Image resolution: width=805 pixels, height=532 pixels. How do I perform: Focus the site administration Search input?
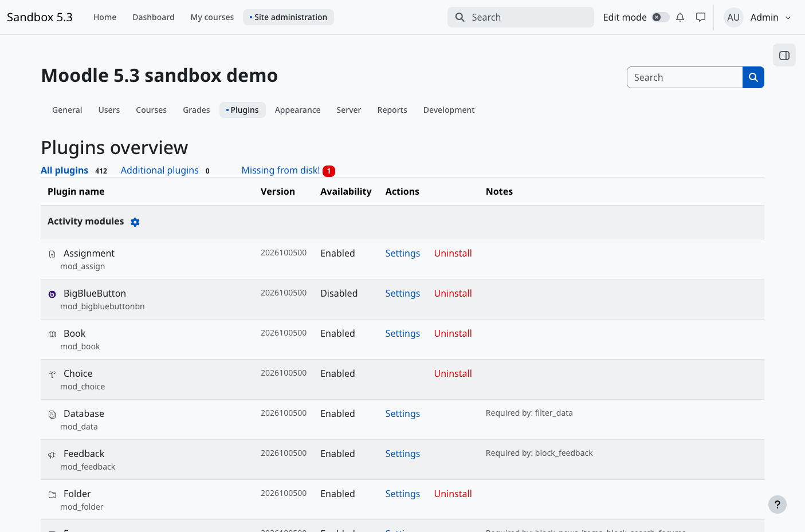coord(685,77)
